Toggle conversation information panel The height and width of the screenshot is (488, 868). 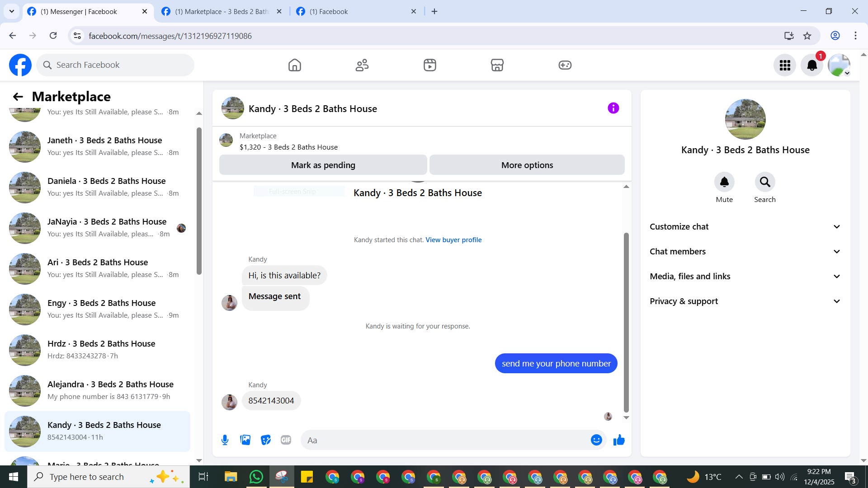pos(613,108)
